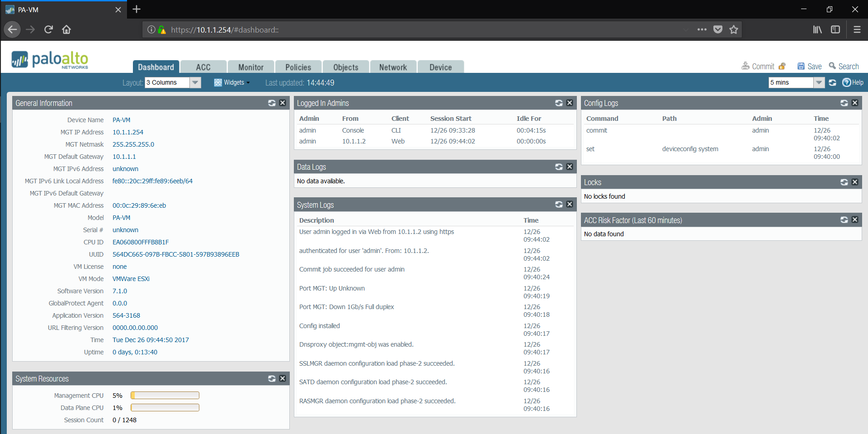868x434 pixels.
Task: Open the Layout columns dropdown
Action: click(x=195, y=83)
